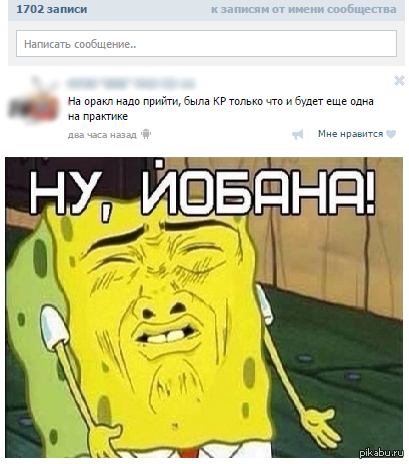Like the post via the heart icon
The width and height of the screenshot is (409, 464).
click(x=391, y=134)
